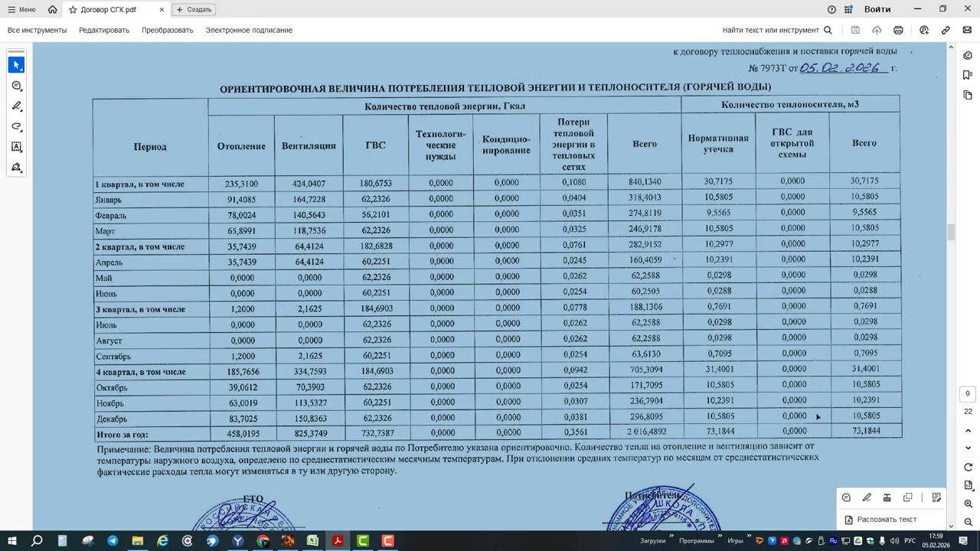Open the help question mark icon

click(x=831, y=9)
